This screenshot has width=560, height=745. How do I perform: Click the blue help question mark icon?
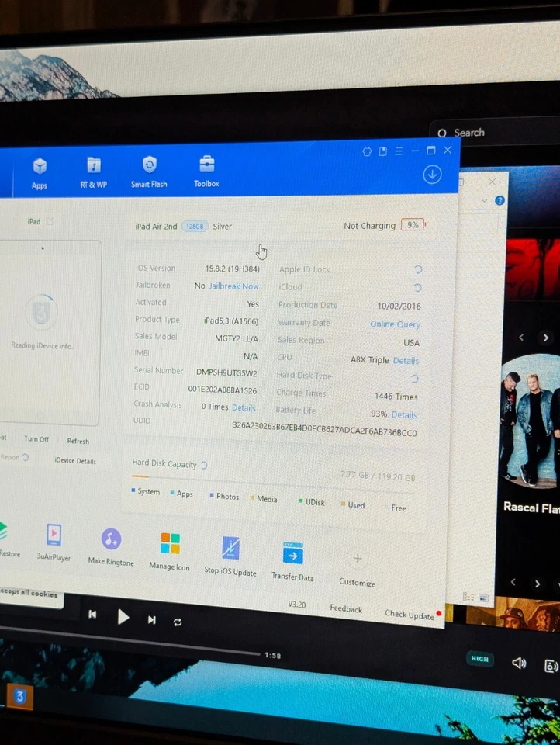point(500,200)
